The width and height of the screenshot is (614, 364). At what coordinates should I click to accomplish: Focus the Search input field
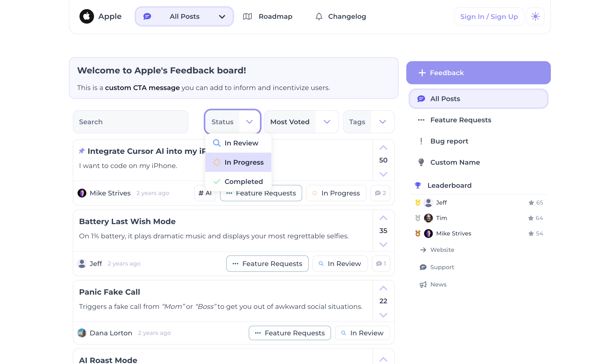coord(131,122)
